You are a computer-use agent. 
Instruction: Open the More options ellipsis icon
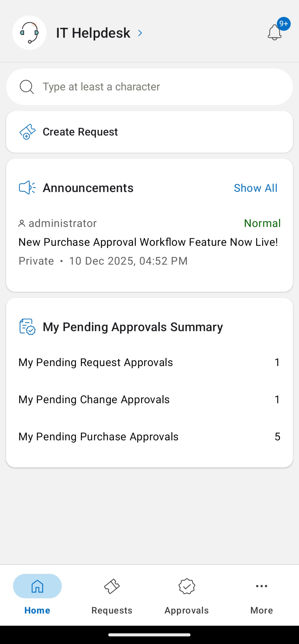(261, 586)
